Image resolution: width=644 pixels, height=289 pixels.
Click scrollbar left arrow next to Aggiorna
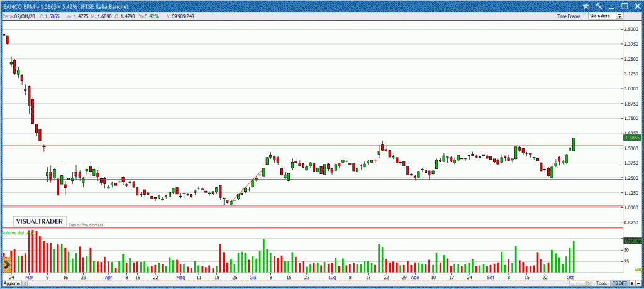coord(23,284)
